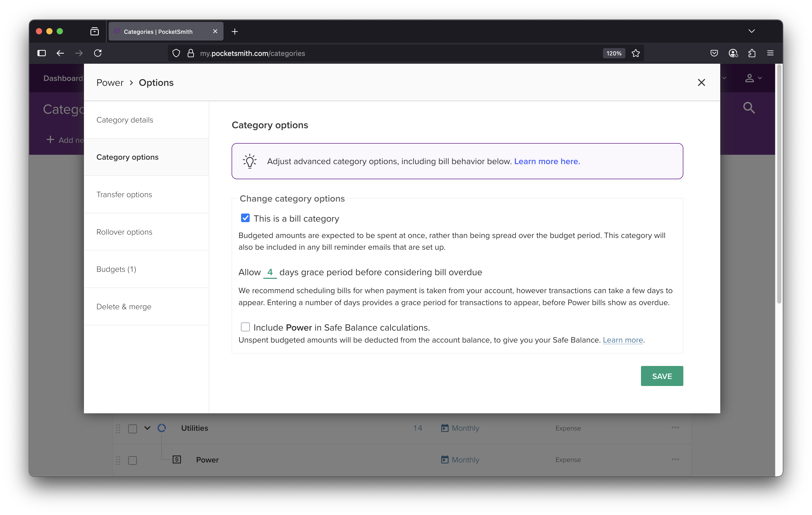Uncheck 'This is a bill category'
The height and width of the screenshot is (515, 812).
(x=245, y=218)
